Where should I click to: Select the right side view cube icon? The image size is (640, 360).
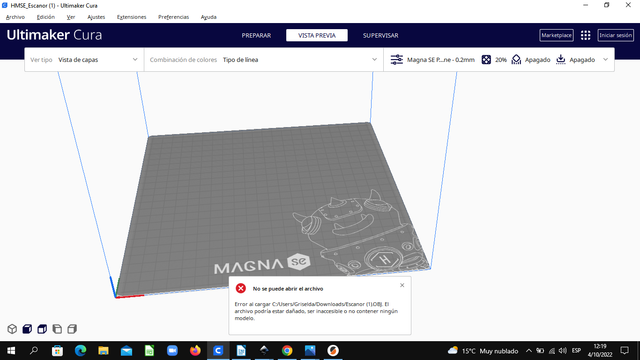(x=72, y=329)
